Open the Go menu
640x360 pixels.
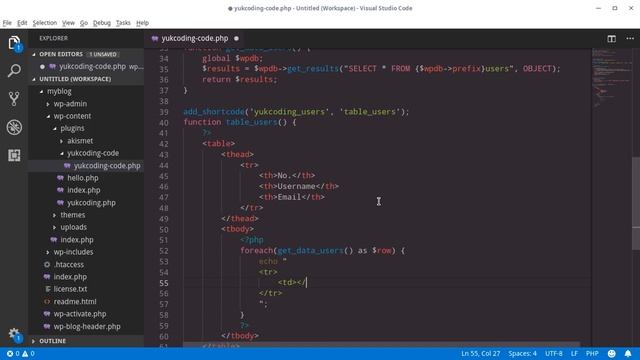(x=84, y=23)
